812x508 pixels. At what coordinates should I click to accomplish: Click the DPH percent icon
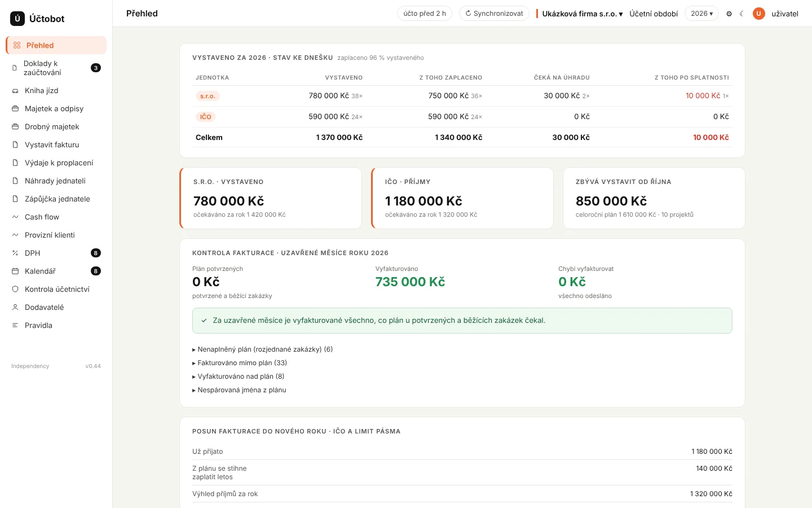[15, 253]
